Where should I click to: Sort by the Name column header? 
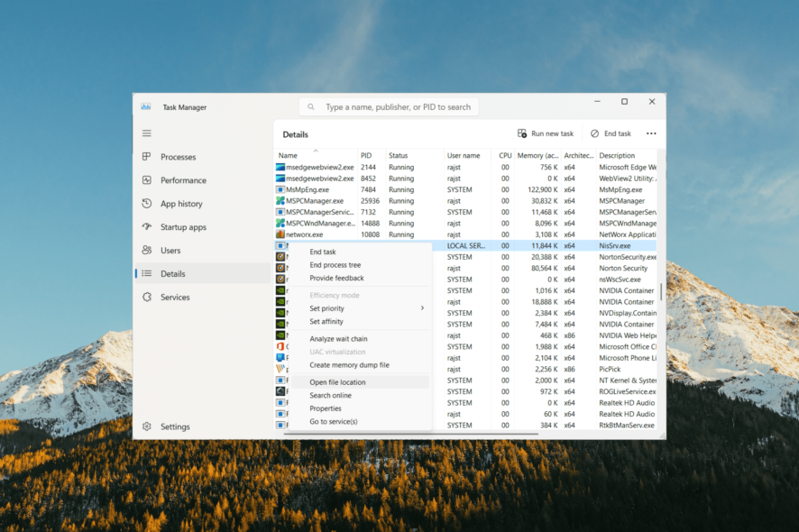tap(288, 156)
